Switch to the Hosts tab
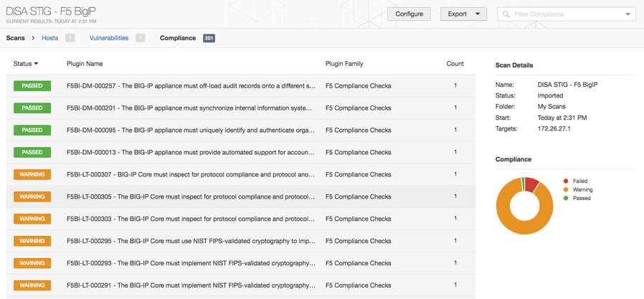Image resolution: width=644 pixels, height=299 pixels. click(x=50, y=38)
